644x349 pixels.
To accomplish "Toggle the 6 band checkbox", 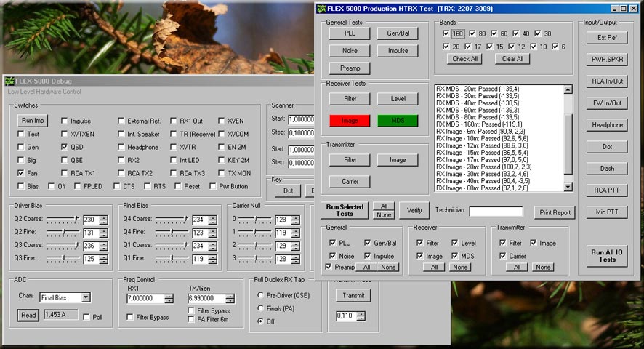I will [x=555, y=47].
